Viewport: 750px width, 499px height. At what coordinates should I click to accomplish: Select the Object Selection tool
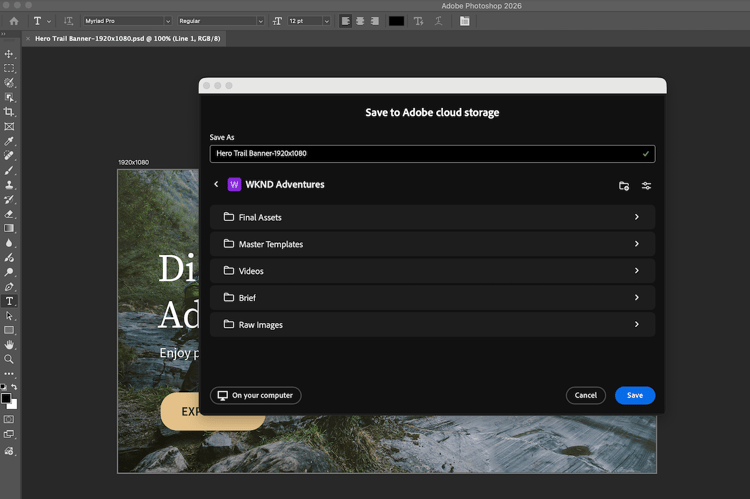click(9, 98)
